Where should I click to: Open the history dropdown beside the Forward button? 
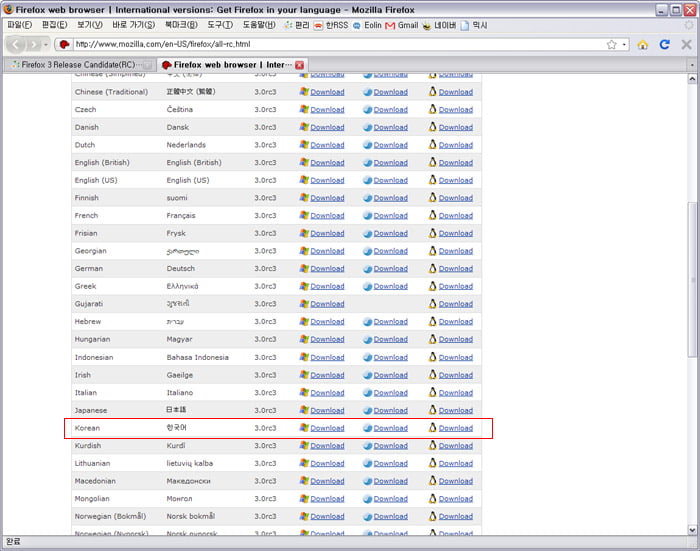[x=46, y=45]
